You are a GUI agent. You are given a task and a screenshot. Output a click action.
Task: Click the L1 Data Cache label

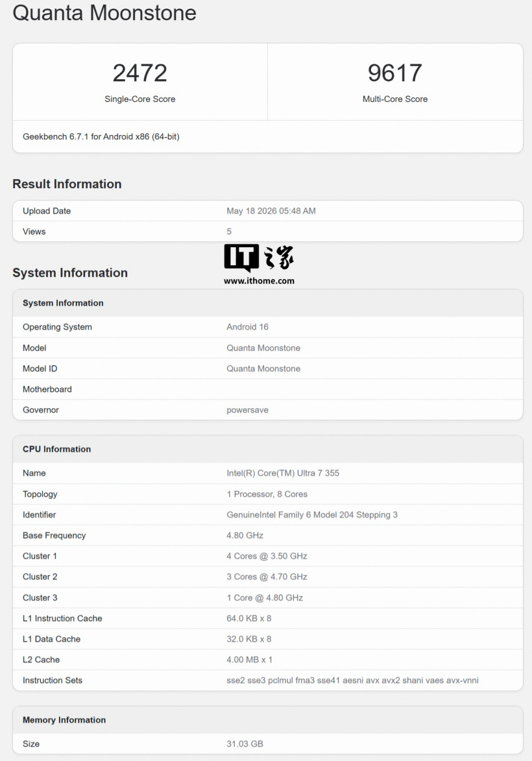tap(51, 639)
